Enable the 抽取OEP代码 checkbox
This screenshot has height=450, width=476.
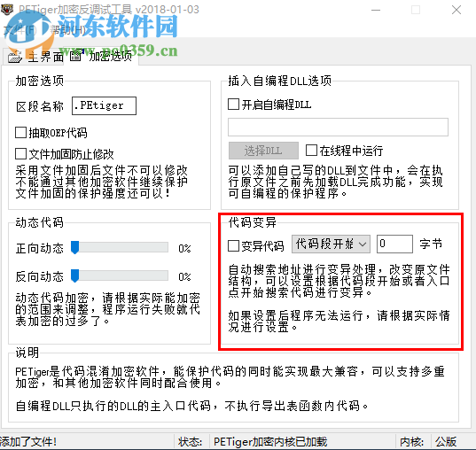20,133
